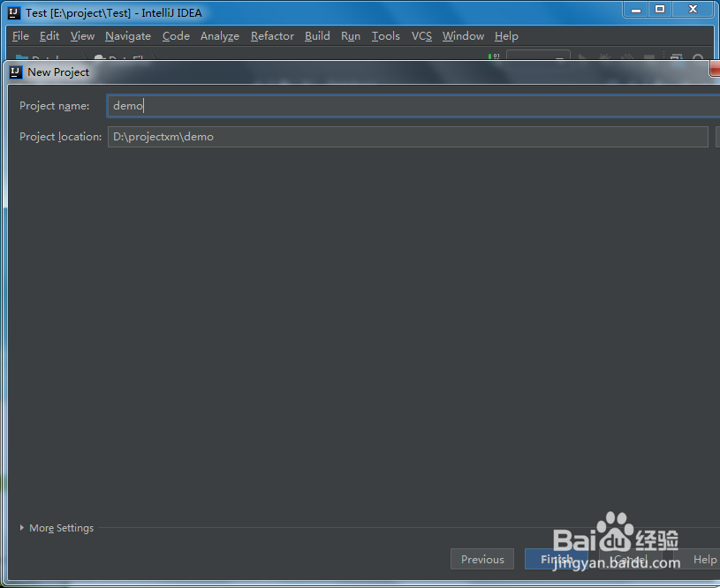The width and height of the screenshot is (720, 588).
Task: Close the IntelliJ IDEA main window
Action: [693, 10]
